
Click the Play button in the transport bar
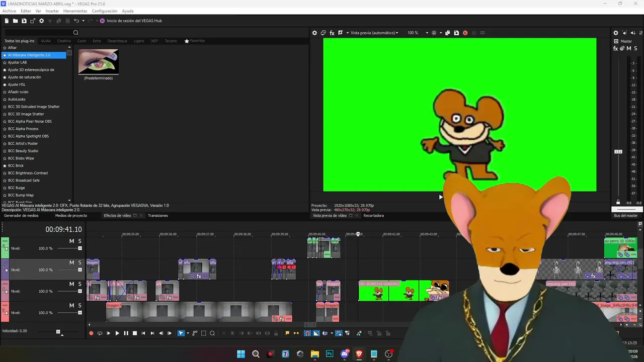pyautogui.click(x=117, y=333)
